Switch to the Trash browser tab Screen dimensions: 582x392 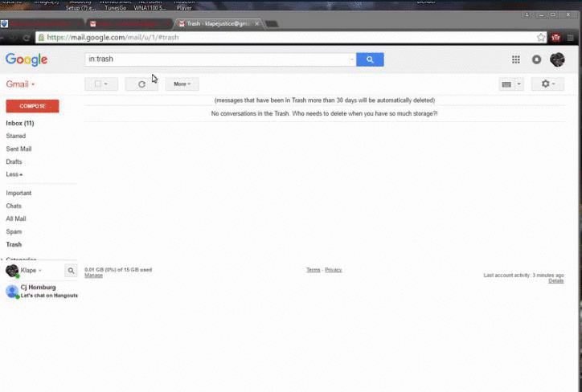pos(217,24)
